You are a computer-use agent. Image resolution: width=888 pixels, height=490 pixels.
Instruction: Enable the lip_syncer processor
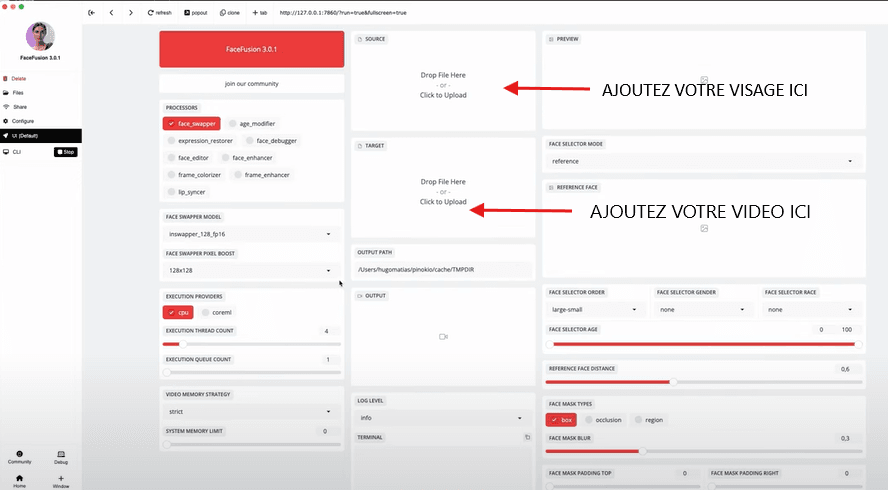[x=186, y=191]
